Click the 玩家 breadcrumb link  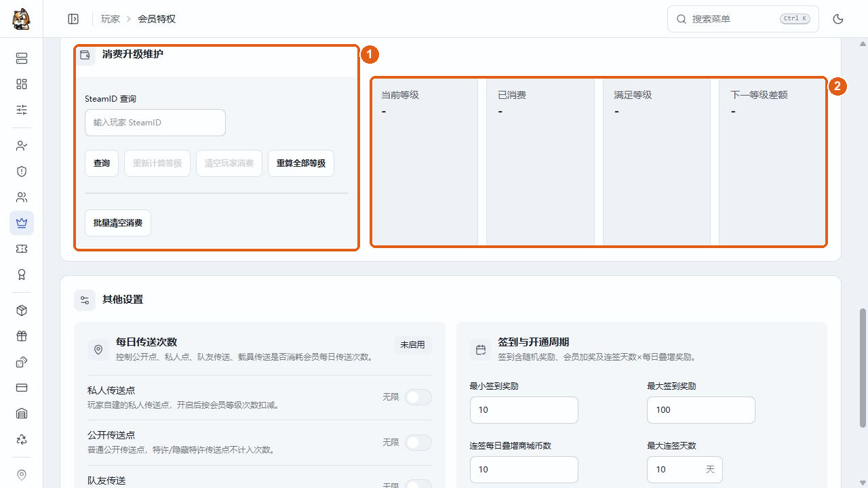tap(111, 19)
